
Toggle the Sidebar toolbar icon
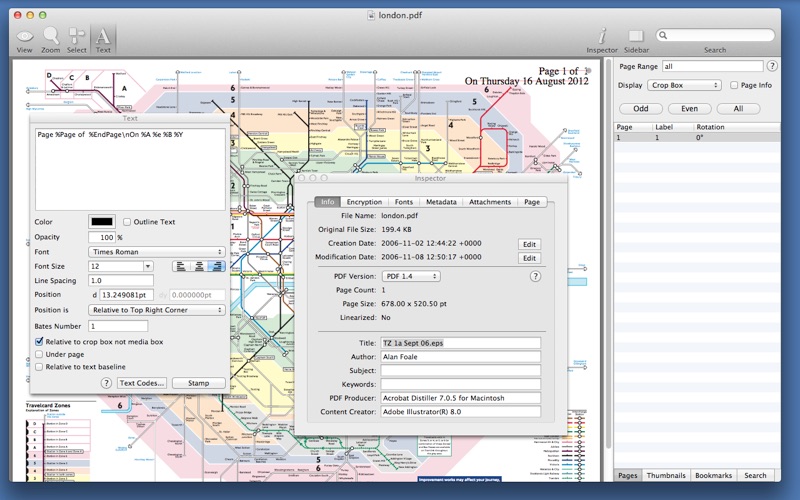click(x=636, y=40)
